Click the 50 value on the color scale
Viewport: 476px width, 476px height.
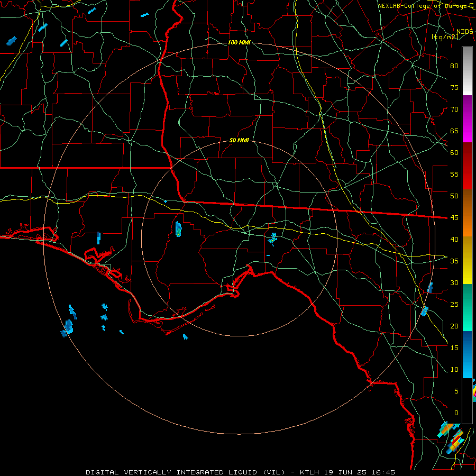click(x=454, y=196)
